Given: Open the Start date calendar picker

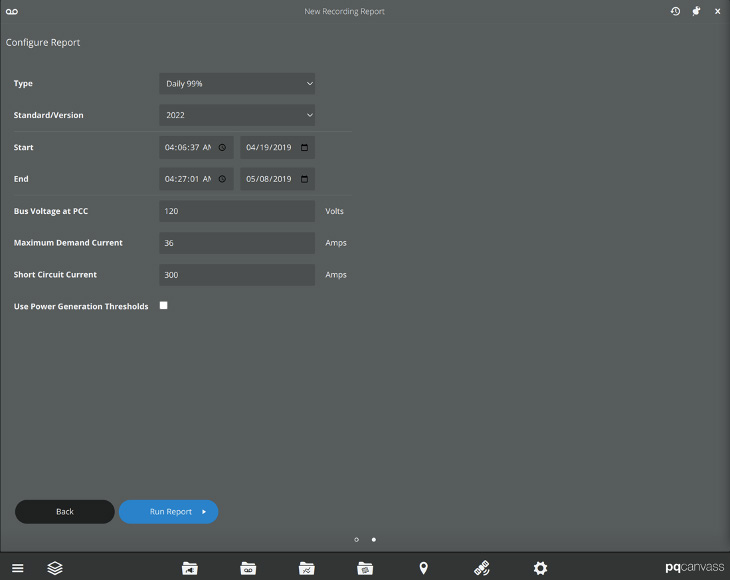Looking at the screenshot, I should (305, 148).
